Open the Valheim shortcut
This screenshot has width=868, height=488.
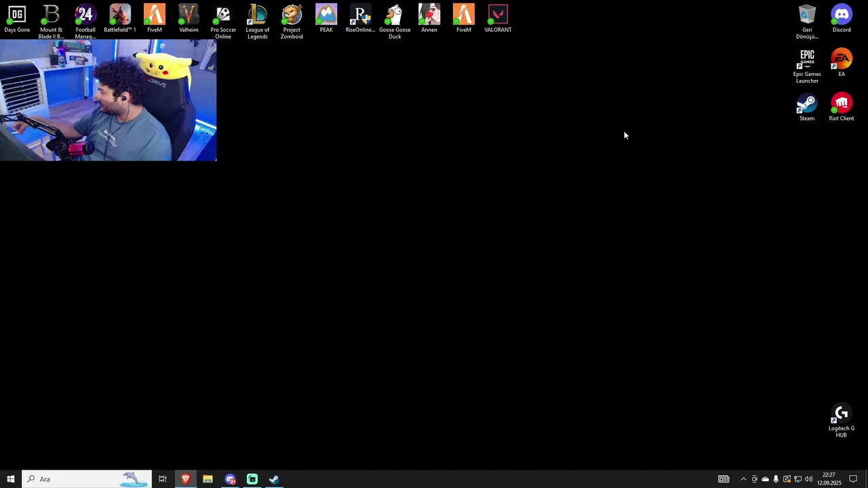coord(189,19)
